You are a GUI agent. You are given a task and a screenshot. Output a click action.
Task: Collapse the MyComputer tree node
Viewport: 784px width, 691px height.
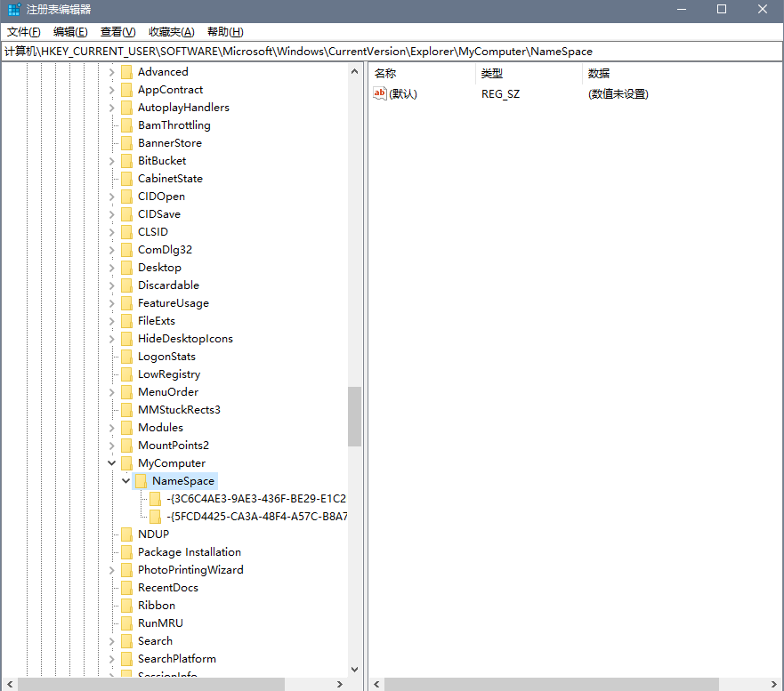[112, 463]
